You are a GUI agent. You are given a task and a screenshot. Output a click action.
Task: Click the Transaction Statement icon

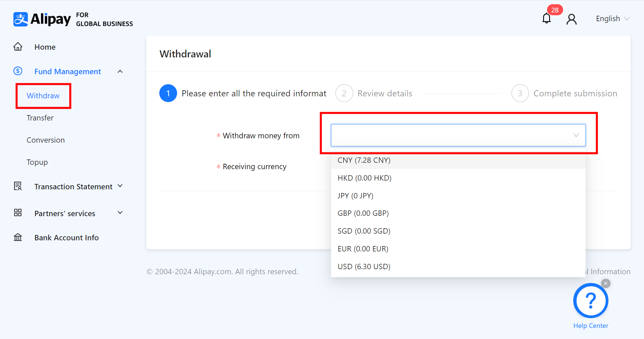point(18,186)
